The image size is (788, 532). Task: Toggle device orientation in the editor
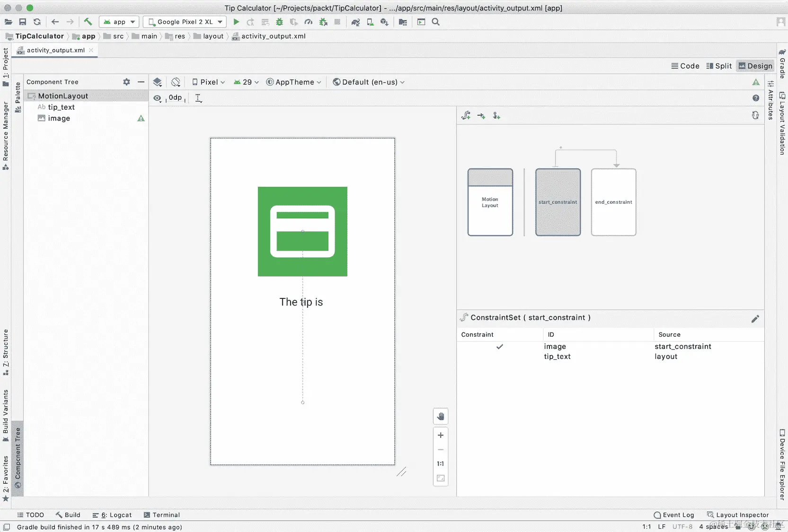tap(176, 82)
